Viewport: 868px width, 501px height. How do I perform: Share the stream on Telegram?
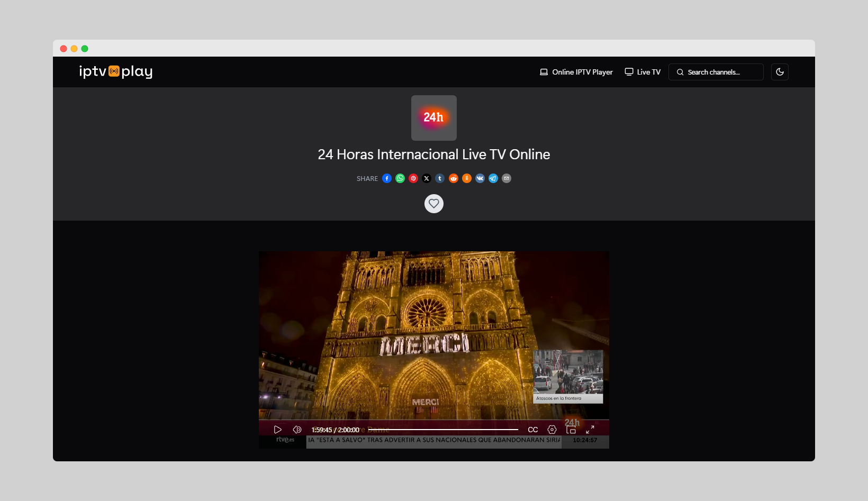(x=493, y=178)
